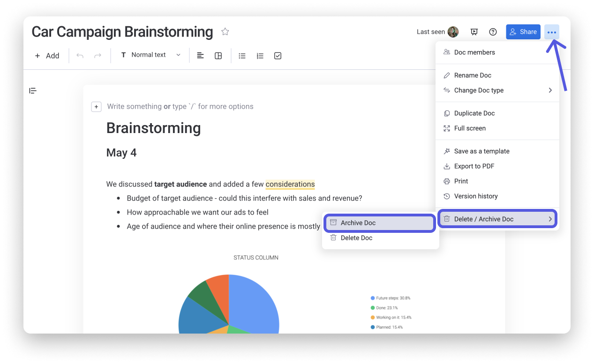
Task: Open the table of contents outline icon
Action: (33, 90)
